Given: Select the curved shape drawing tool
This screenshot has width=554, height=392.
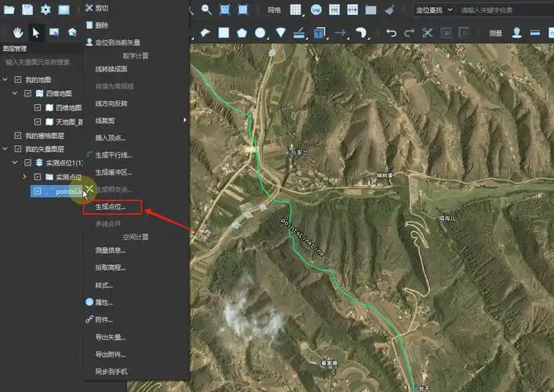Looking at the screenshot, I should coord(361,33).
